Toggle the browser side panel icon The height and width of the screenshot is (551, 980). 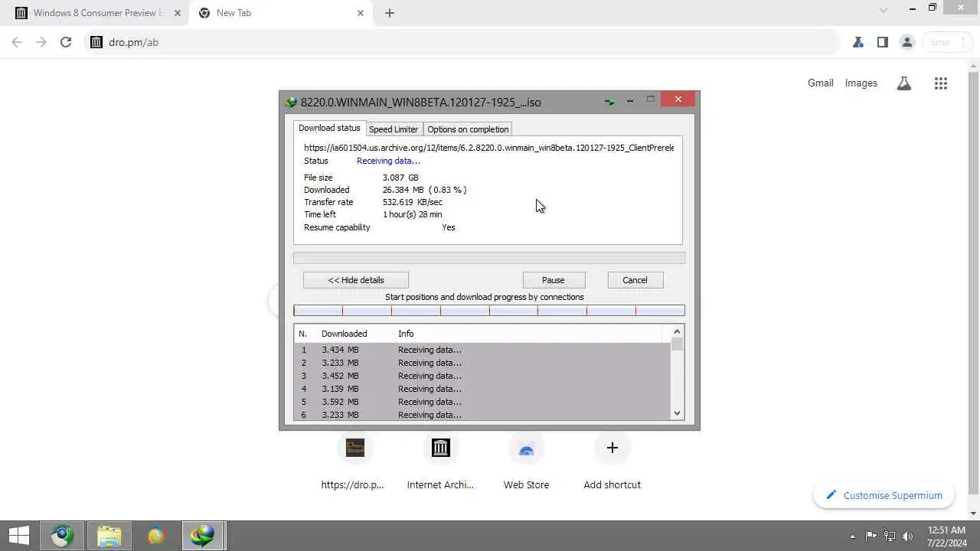click(x=883, y=42)
